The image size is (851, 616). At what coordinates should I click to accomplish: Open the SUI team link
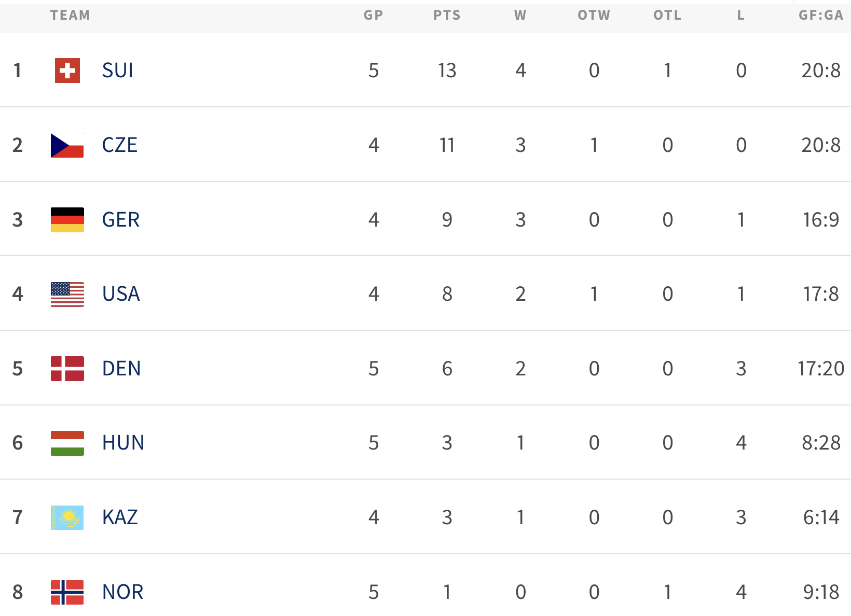pos(118,71)
